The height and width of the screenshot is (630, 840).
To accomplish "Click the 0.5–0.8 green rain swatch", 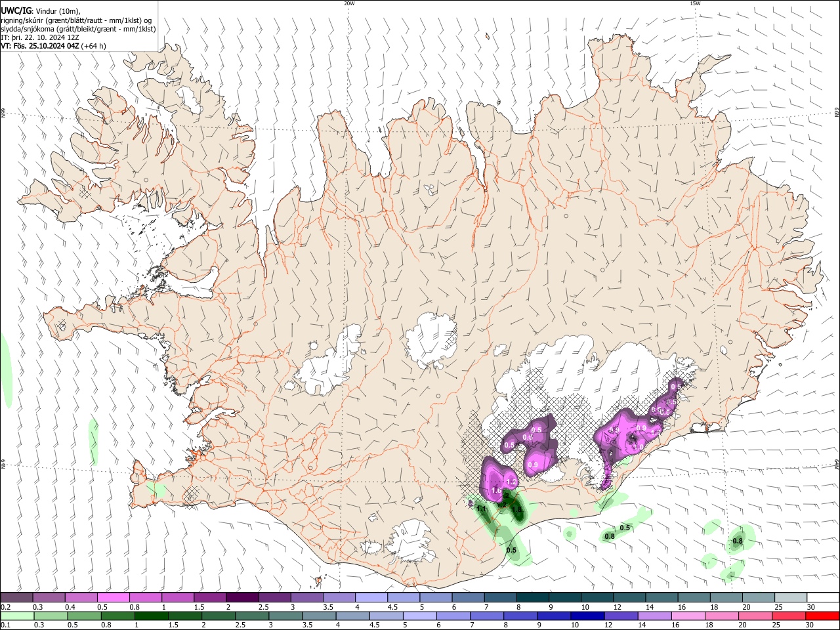I will 84,616.
